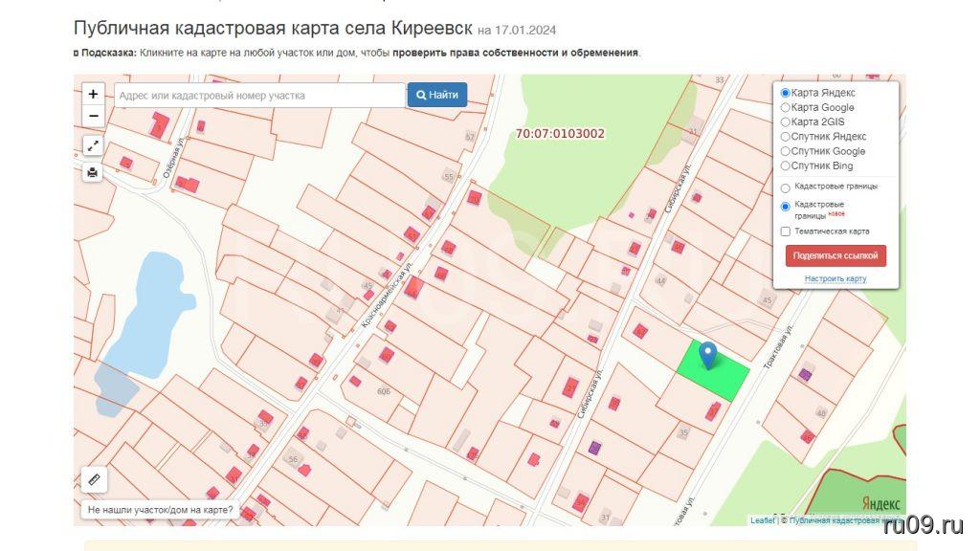Click the print map icon

click(x=93, y=172)
